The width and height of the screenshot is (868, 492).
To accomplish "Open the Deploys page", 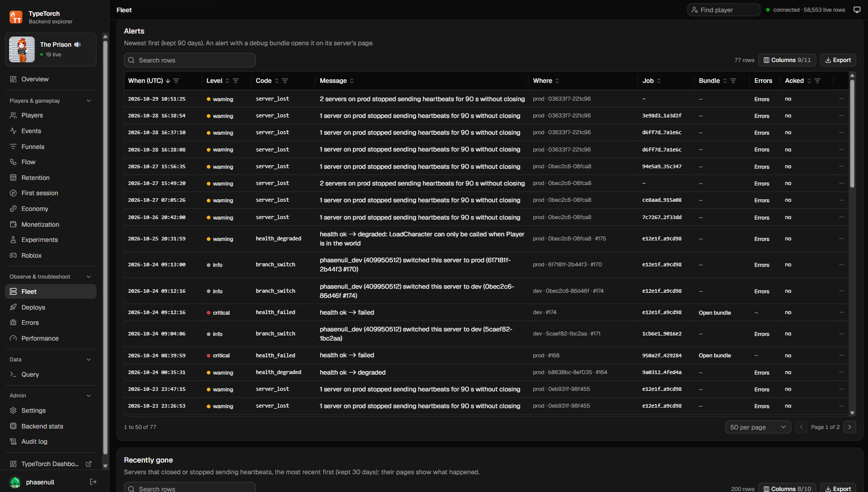I will point(51,307).
